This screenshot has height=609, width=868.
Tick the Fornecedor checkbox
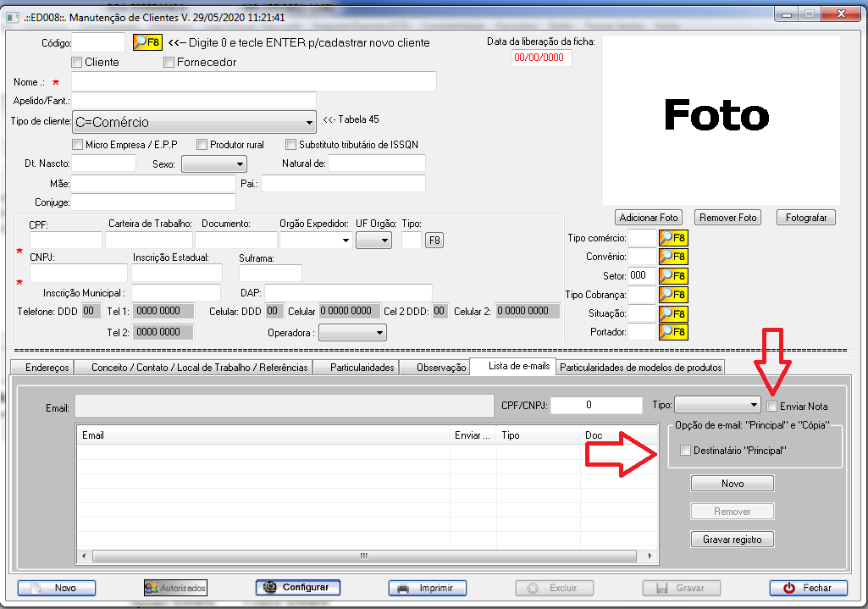[169, 62]
